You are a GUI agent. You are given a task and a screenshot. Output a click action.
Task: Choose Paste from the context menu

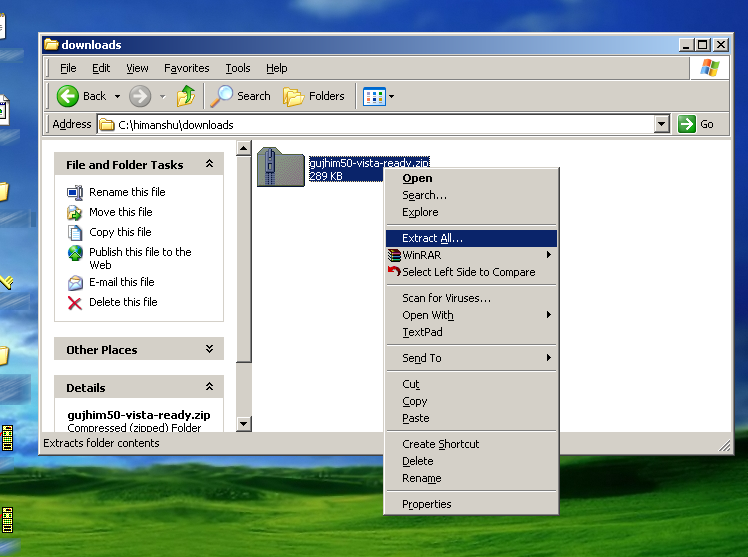[471, 418]
